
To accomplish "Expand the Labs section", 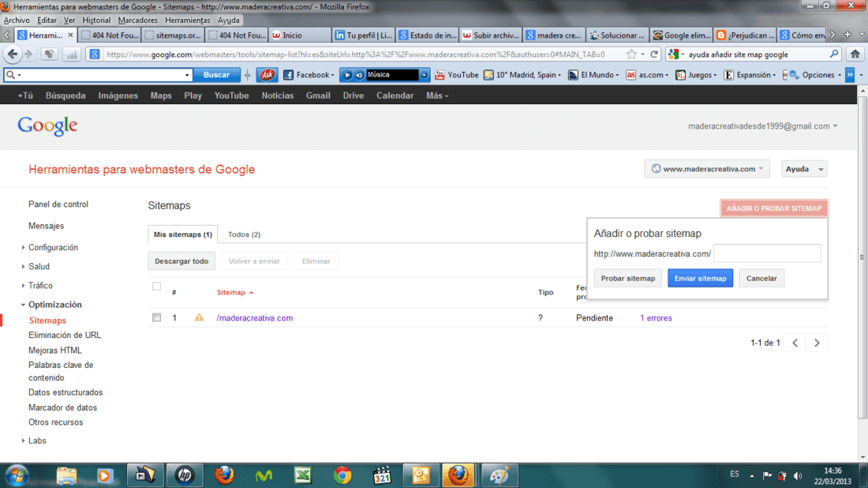I will 23,441.
